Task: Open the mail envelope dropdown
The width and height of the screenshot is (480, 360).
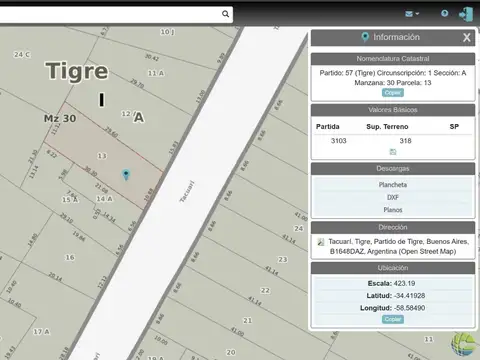Action: point(412,14)
